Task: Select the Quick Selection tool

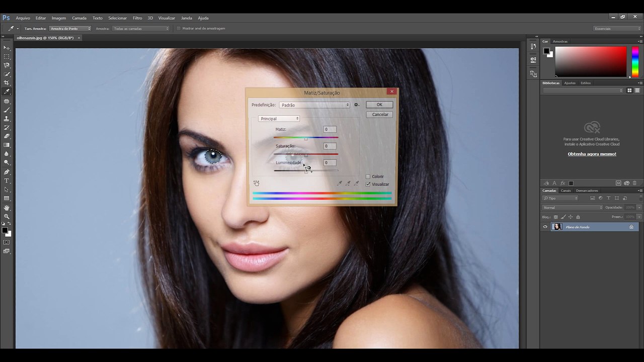Action: point(7,74)
